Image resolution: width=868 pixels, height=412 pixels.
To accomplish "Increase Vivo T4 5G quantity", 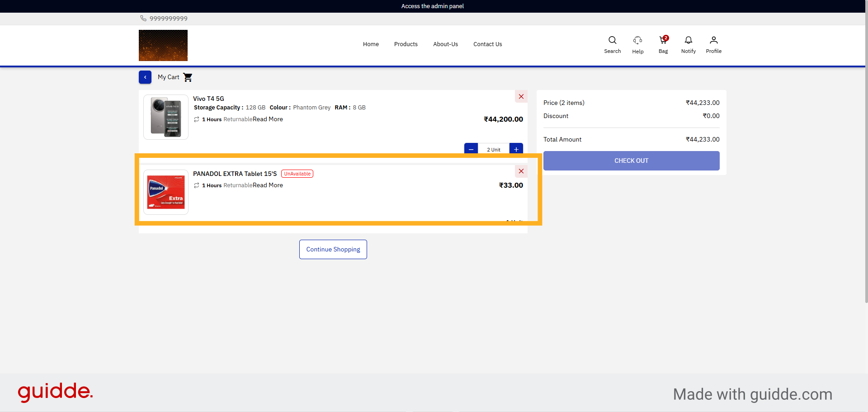I will pos(516,149).
